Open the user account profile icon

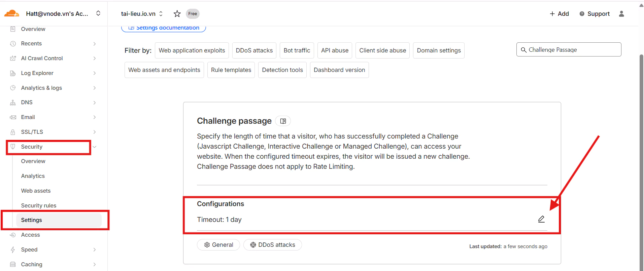(x=621, y=14)
